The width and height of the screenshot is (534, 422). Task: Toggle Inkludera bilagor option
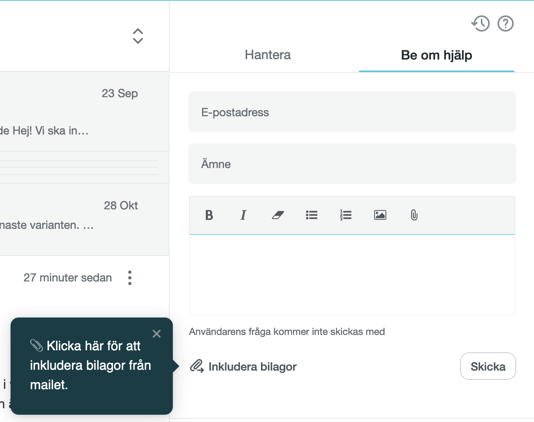click(243, 367)
